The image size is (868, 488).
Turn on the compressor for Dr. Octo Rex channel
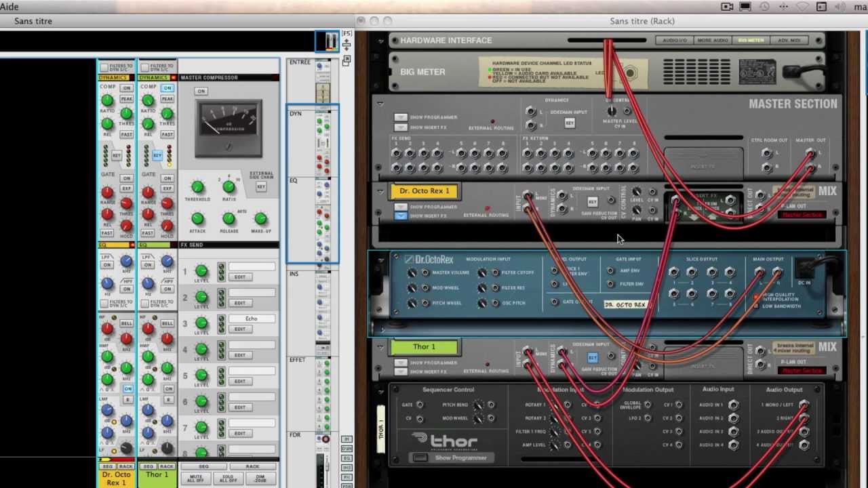pyautogui.click(x=127, y=88)
